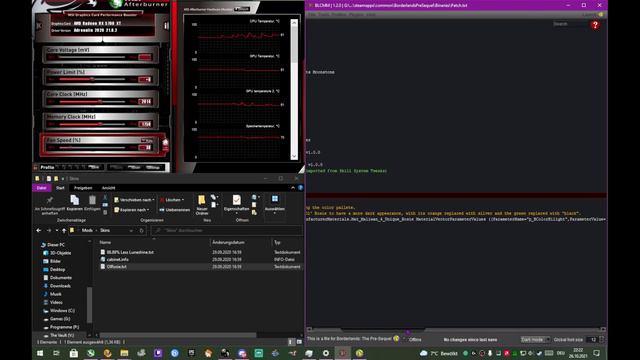Click the red question mark help in BLCMM

595,25
